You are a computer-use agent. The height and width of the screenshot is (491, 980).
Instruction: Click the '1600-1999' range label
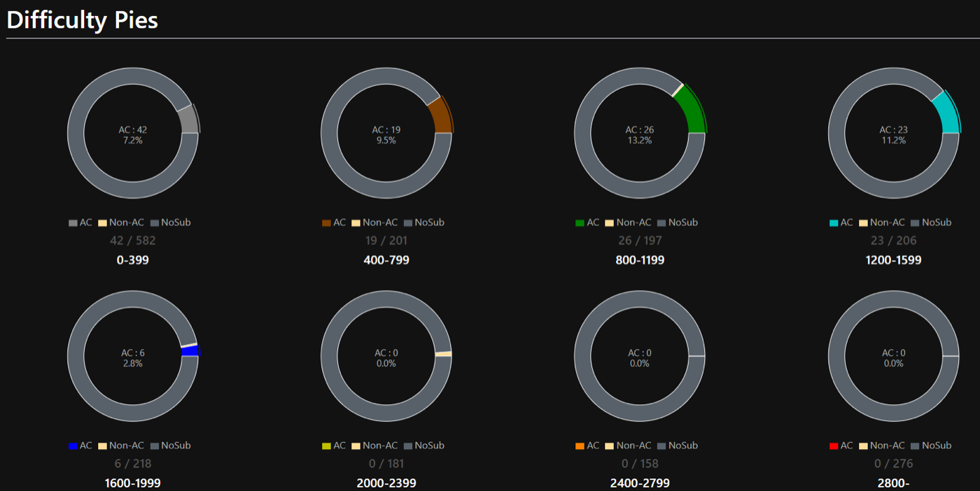pyautogui.click(x=133, y=483)
